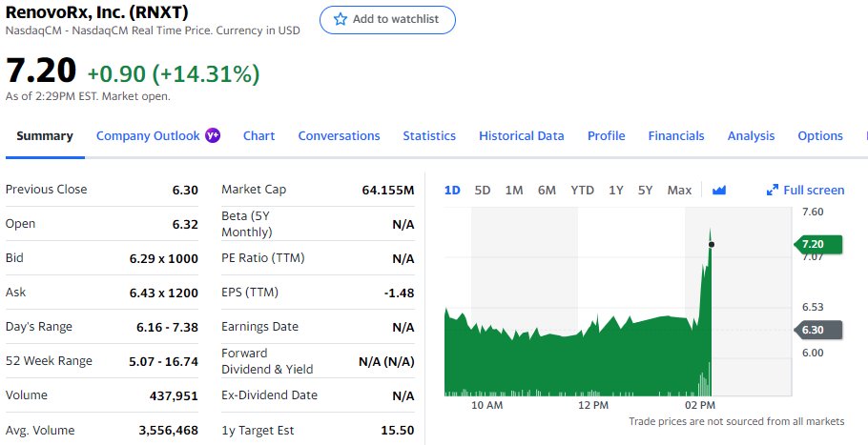868x445 pixels.
Task: Switch to the Statistics tab
Action: coord(429,136)
